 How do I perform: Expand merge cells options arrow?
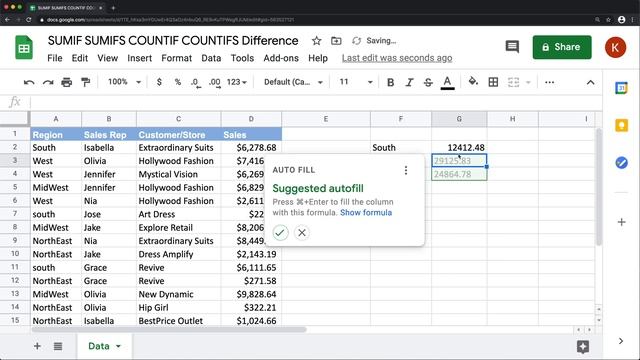click(x=528, y=82)
